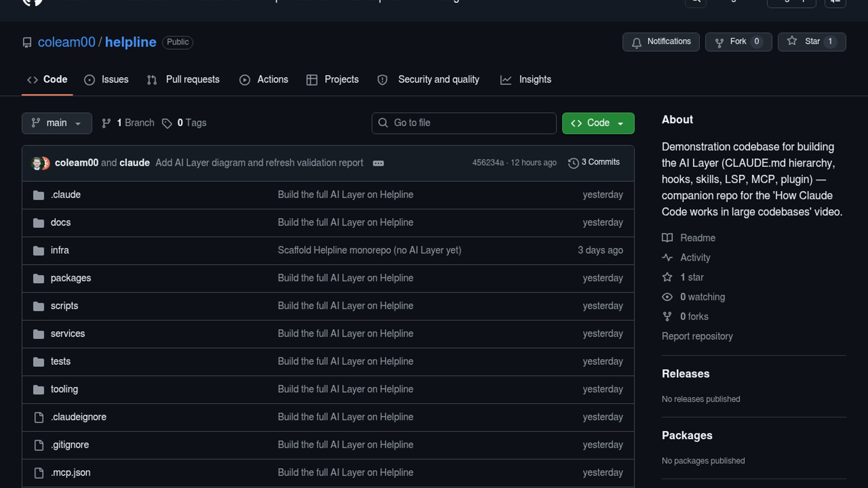Expand the commit message ellipsis
Image resolution: width=868 pixels, height=488 pixels.
[x=378, y=163]
